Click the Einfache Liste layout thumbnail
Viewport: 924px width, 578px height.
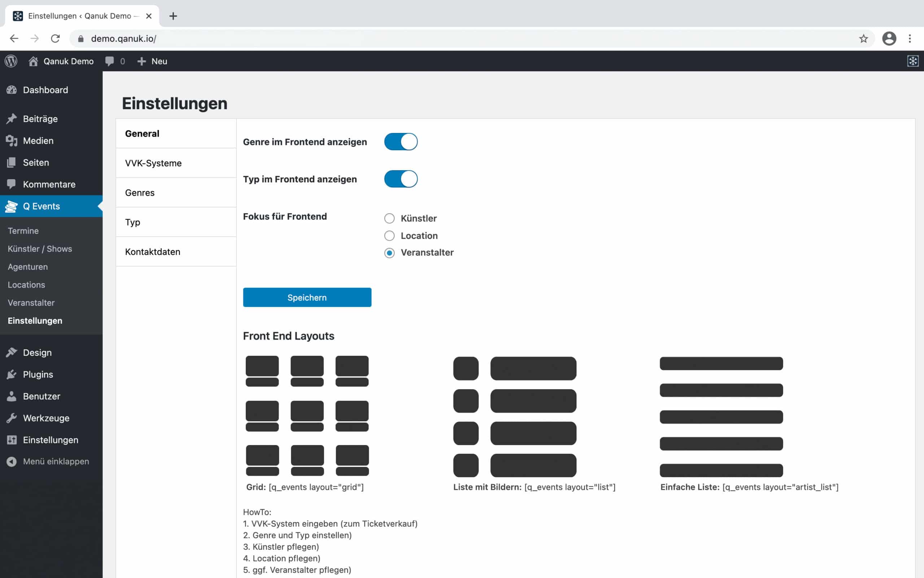coord(721,417)
